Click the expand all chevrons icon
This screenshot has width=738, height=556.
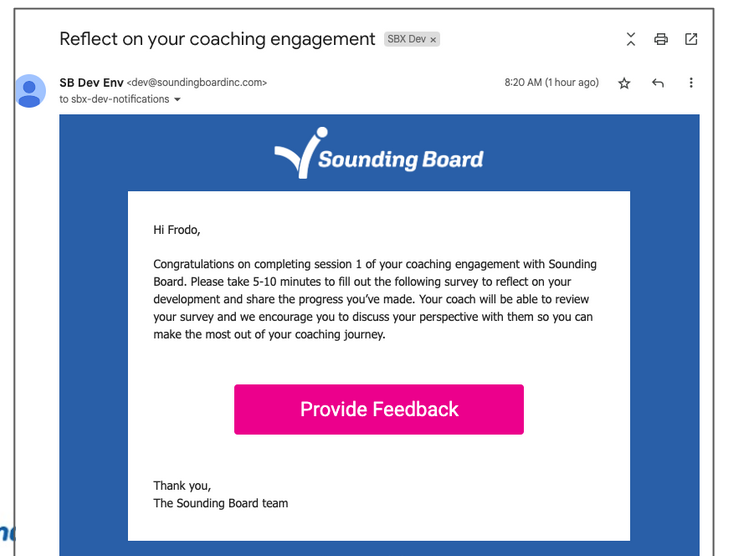tap(630, 40)
